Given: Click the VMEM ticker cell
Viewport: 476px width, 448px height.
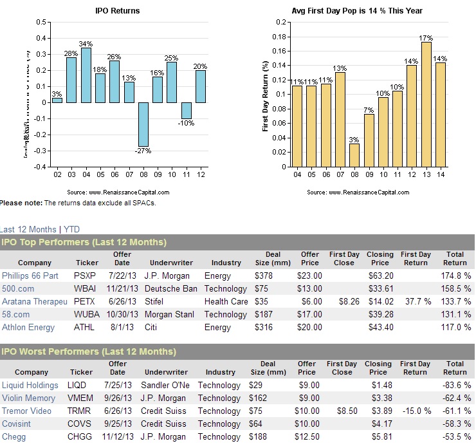Looking at the screenshot, I should point(80,398).
